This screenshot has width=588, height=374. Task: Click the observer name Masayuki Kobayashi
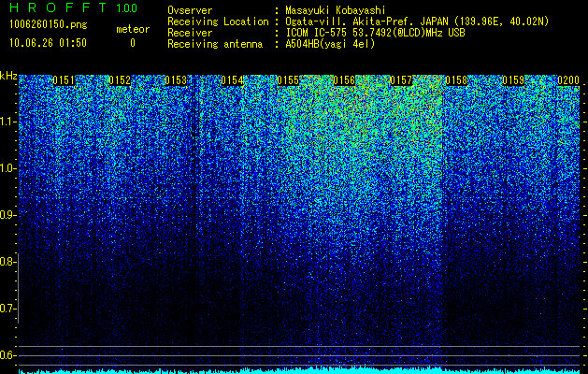click(x=336, y=10)
